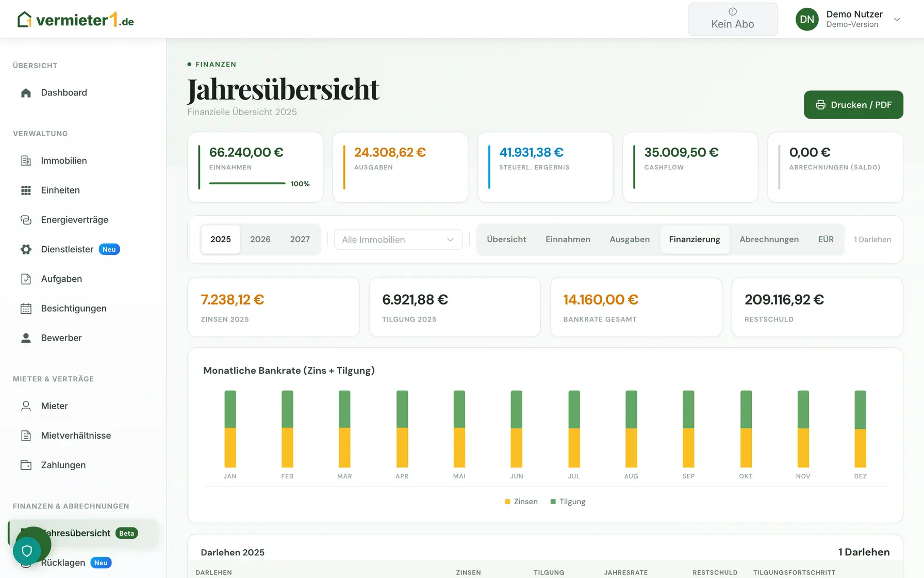Viewport: 924px width, 578px height.
Task: Open the Alle Immobilien dropdown
Action: tap(398, 239)
